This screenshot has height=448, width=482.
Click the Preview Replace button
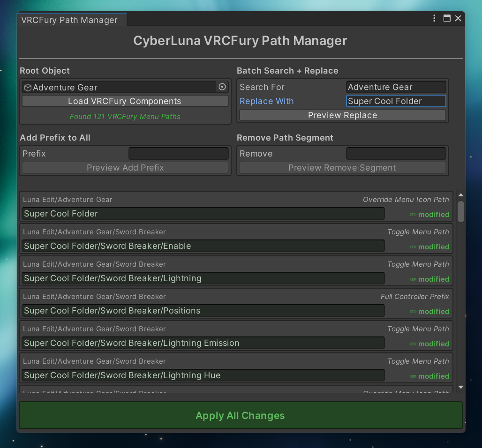(342, 115)
